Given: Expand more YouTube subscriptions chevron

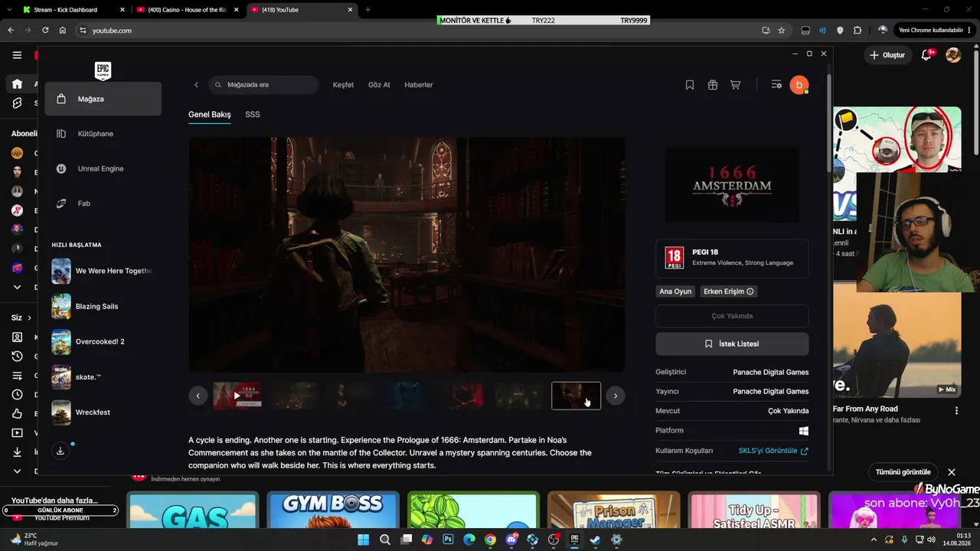Looking at the screenshot, I should pos(17,287).
